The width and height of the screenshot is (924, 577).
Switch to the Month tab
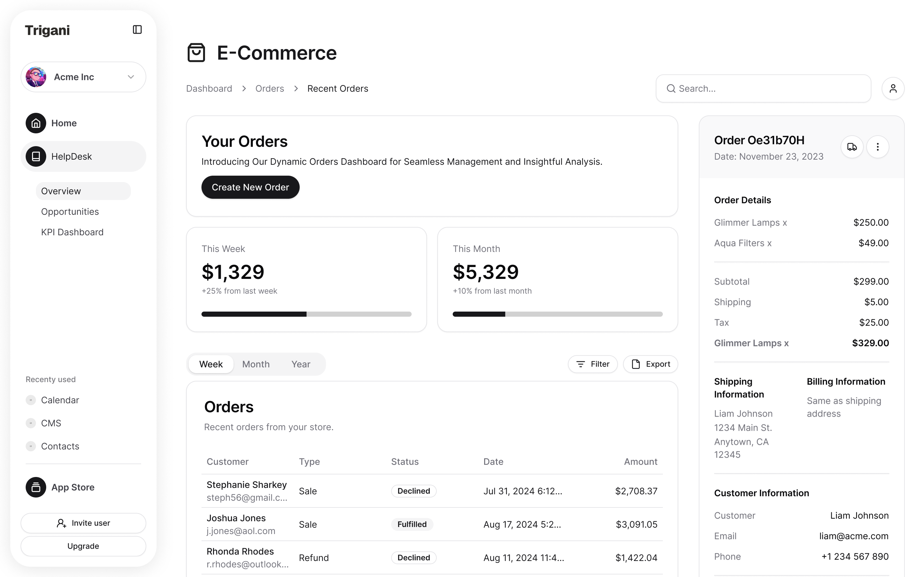[x=256, y=364]
